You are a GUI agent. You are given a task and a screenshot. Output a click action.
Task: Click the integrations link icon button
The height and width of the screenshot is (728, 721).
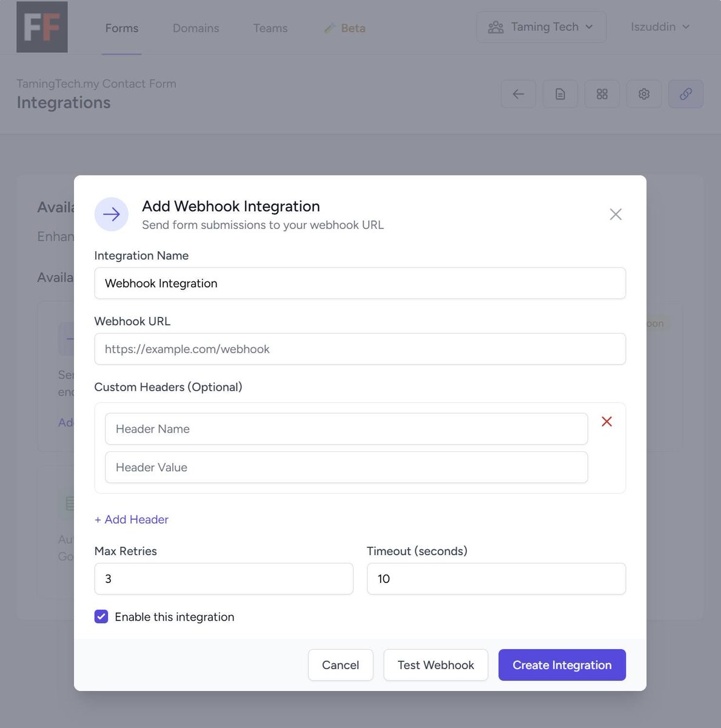point(686,94)
